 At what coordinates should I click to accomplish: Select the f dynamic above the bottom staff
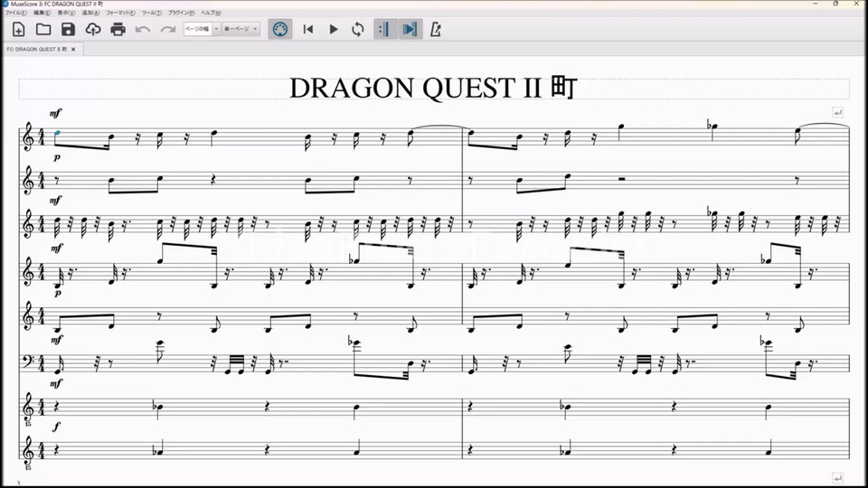[56, 427]
